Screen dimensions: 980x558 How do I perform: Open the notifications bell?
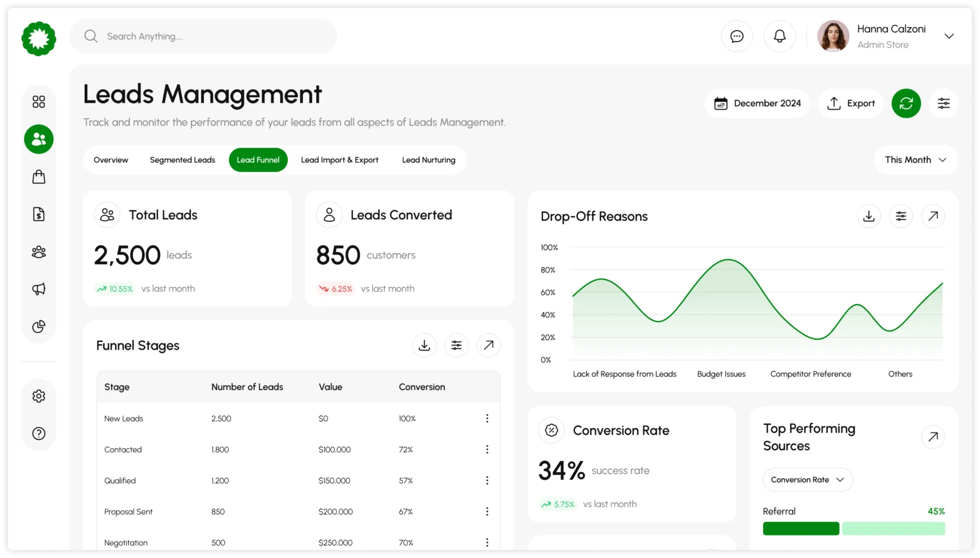point(779,36)
